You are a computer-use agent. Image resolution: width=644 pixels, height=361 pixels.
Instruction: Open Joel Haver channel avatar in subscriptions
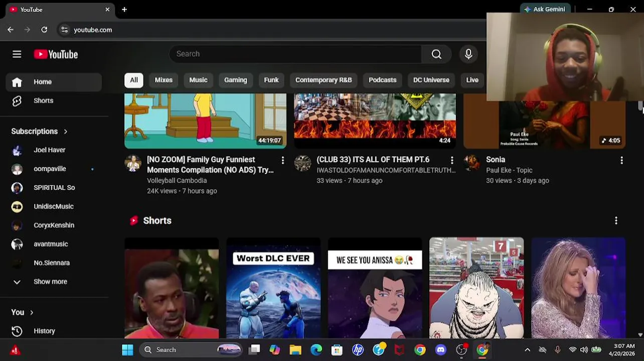[17, 150]
